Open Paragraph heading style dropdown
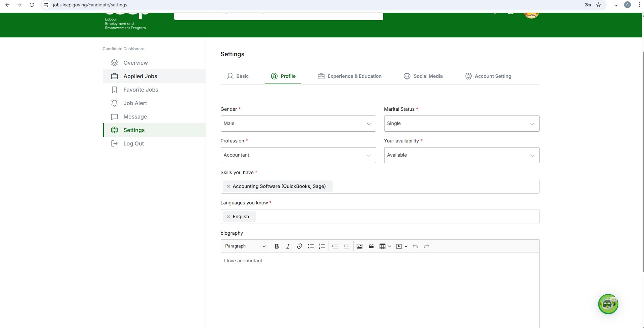This screenshot has width=644, height=328. pos(245,246)
